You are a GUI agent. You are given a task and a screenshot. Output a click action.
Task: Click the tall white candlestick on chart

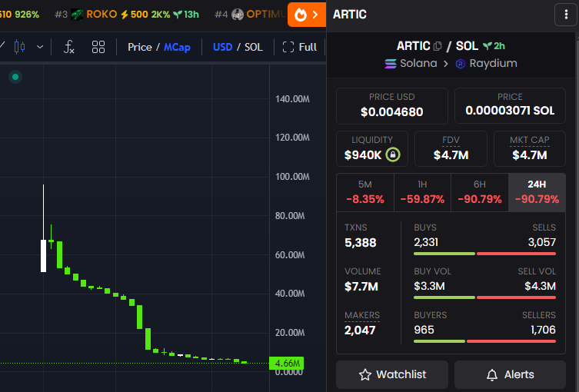coord(44,255)
